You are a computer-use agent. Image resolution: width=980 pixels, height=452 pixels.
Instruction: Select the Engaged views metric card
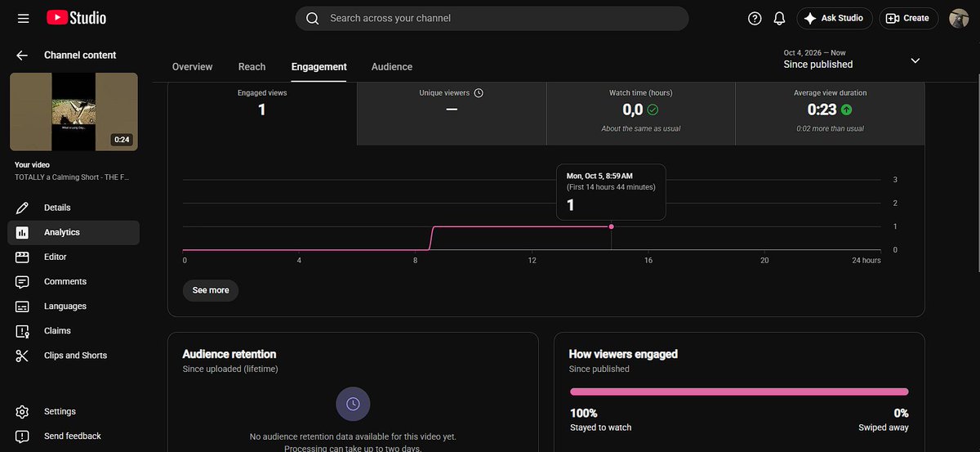click(262, 114)
